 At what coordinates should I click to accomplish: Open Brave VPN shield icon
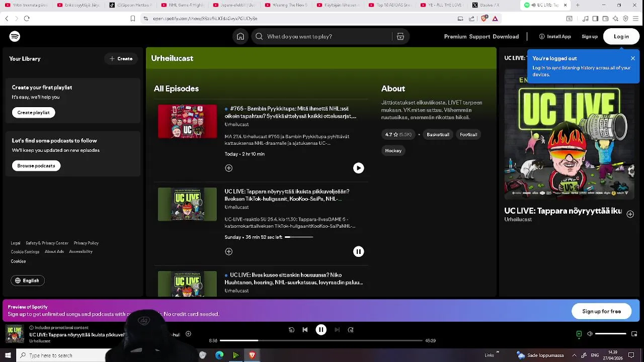coord(625,19)
